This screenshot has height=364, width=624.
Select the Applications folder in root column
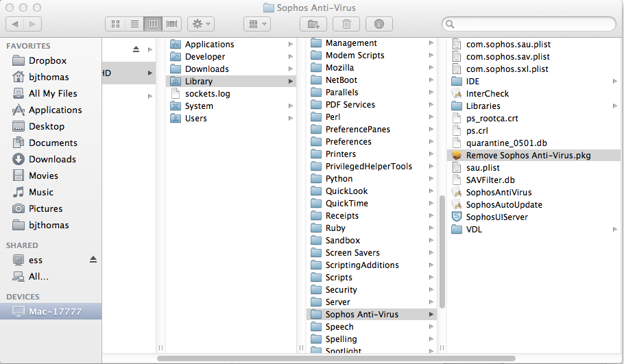pyautogui.click(x=231, y=44)
